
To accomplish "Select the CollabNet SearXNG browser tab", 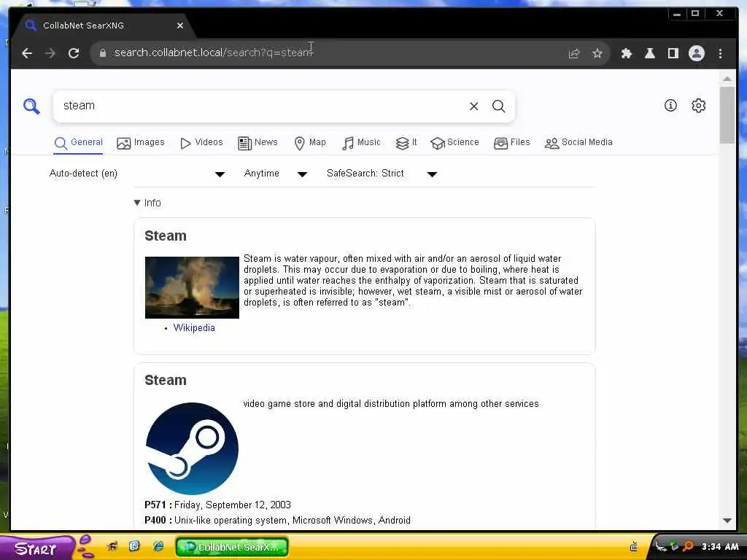I will coord(104,26).
